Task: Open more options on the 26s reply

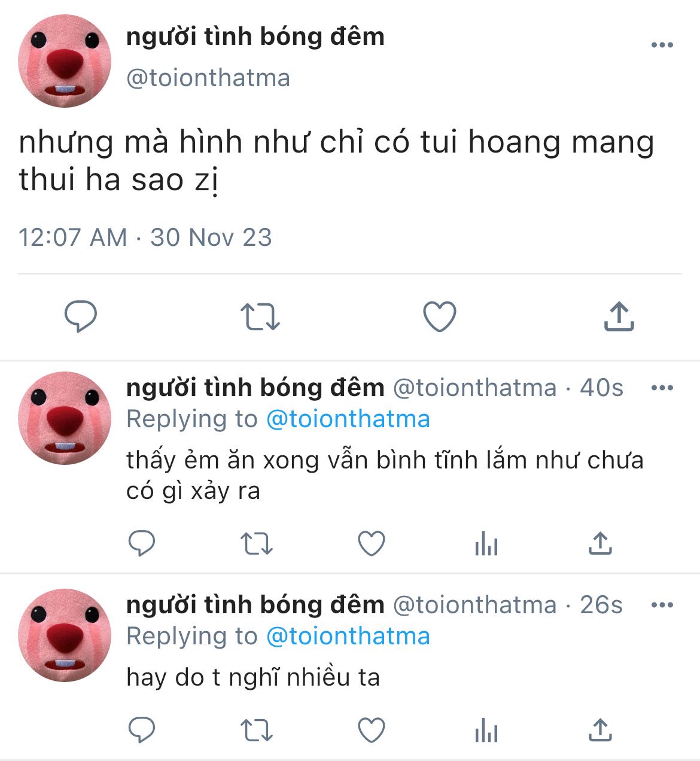Action: click(662, 605)
